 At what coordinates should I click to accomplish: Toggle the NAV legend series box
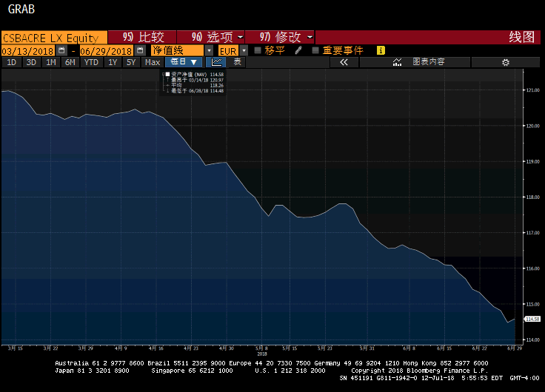167,75
